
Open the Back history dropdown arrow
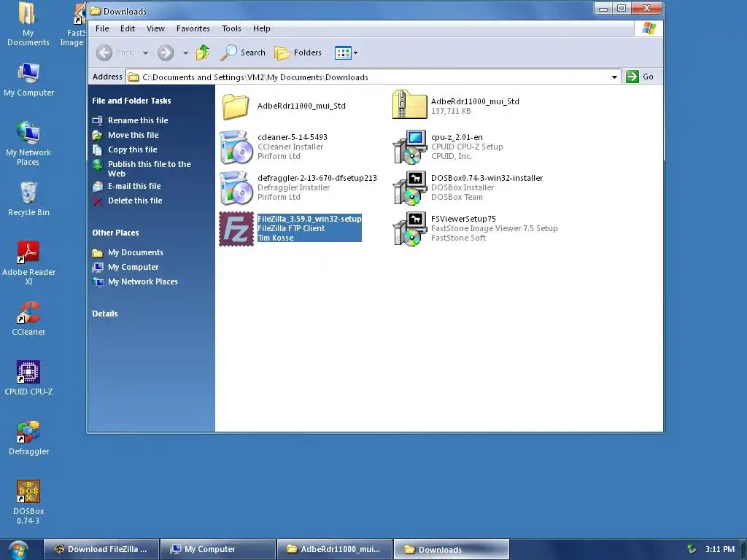pyautogui.click(x=145, y=52)
